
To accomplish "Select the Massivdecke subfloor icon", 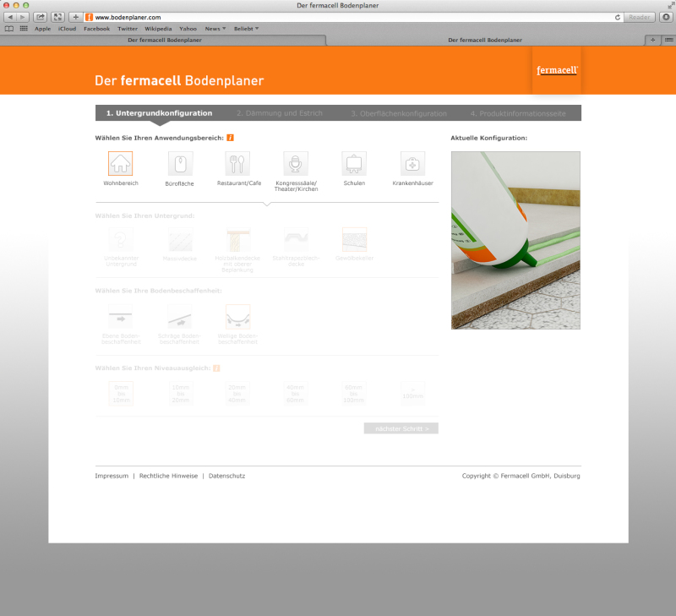I will [180, 240].
